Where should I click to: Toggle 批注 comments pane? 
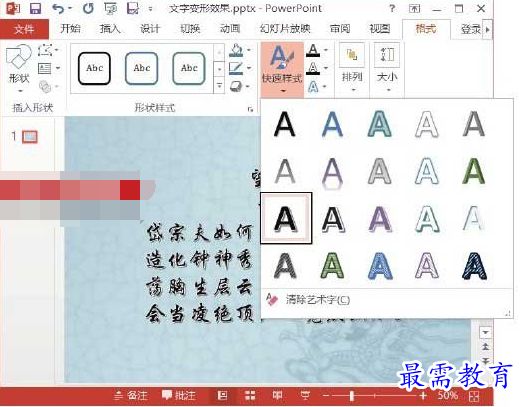pos(179,396)
